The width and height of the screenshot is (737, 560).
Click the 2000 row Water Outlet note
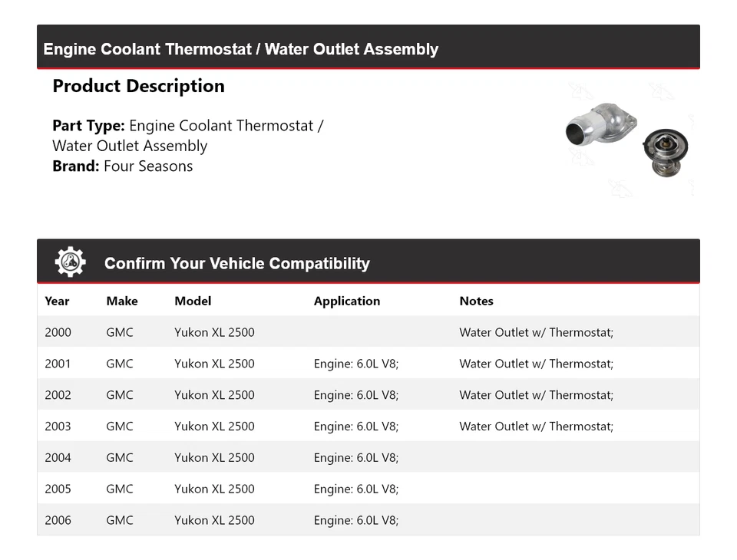(536, 332)
